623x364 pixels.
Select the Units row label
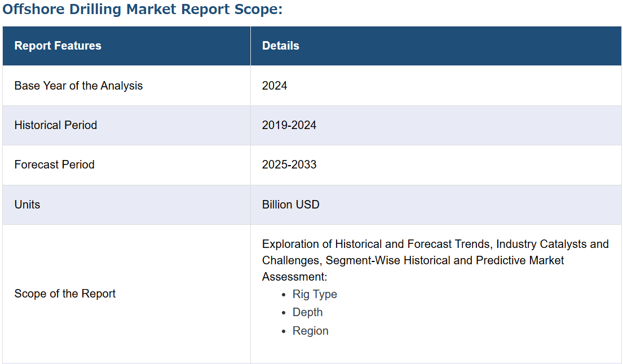coord(27,205)
